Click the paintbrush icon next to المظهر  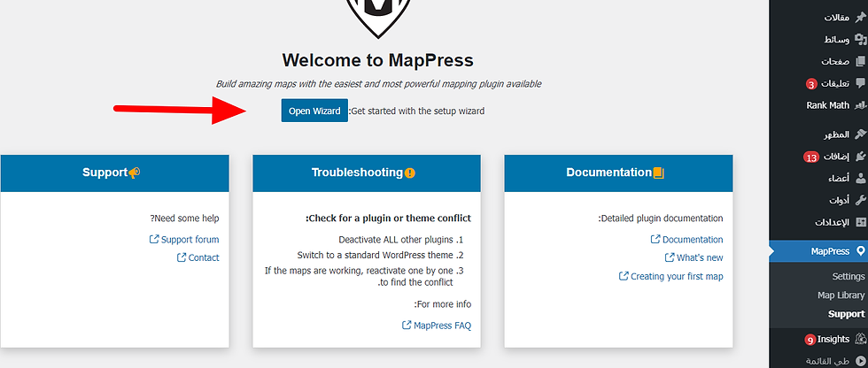tap(860, 134)
